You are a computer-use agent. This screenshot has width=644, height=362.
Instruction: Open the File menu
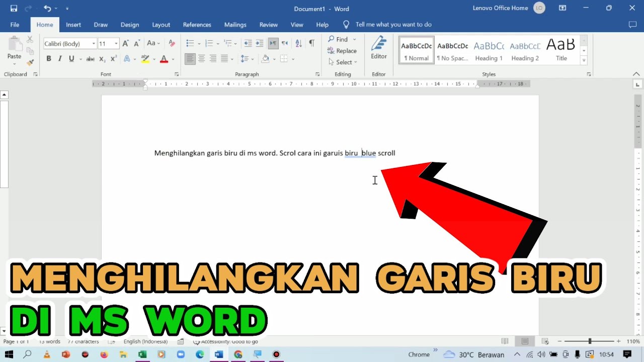click(15, 25)
